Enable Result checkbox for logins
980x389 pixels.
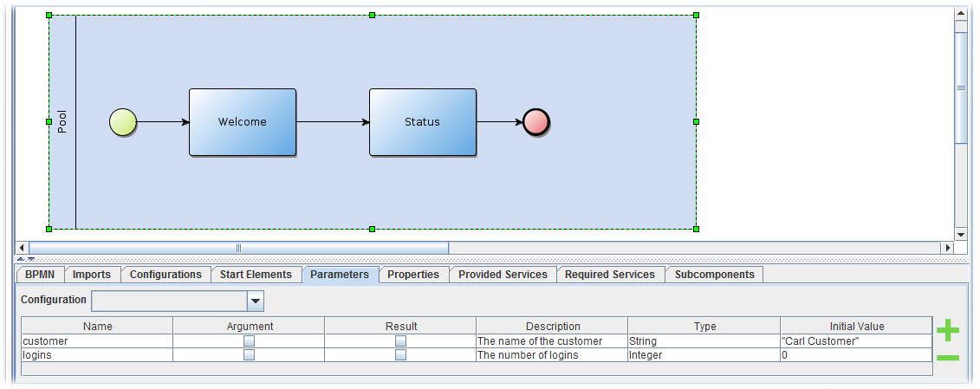point(400,355)
